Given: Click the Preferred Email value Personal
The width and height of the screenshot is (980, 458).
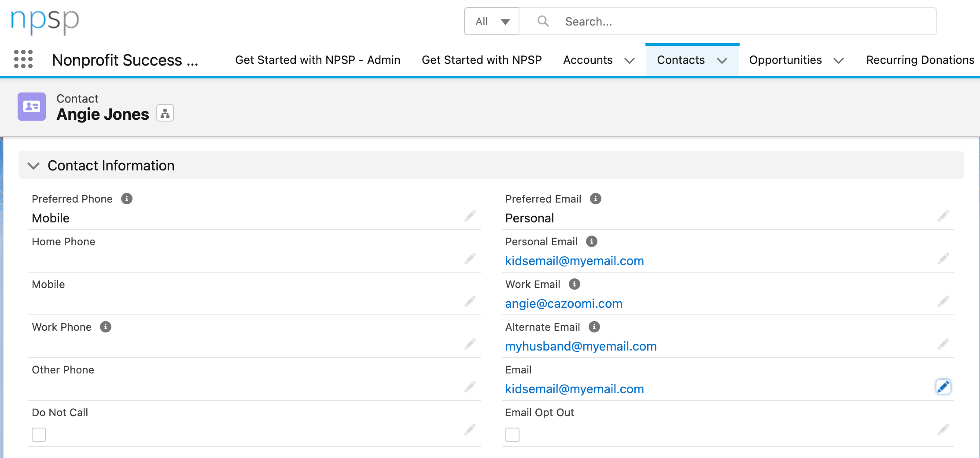Looking at the screenshot, I should (529, 218).
